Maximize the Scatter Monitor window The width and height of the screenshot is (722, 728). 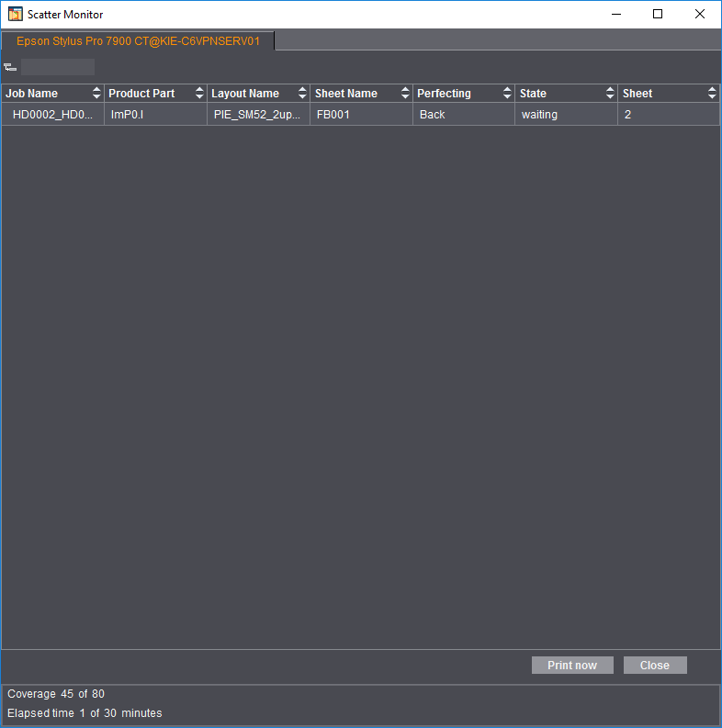point(658,14)
